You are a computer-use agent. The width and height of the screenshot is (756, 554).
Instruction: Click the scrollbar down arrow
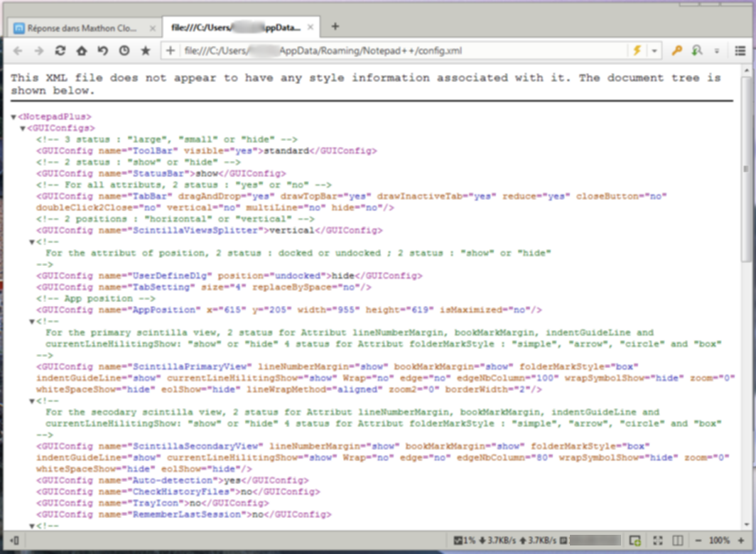pyautogui.click(x=746, y=525)
